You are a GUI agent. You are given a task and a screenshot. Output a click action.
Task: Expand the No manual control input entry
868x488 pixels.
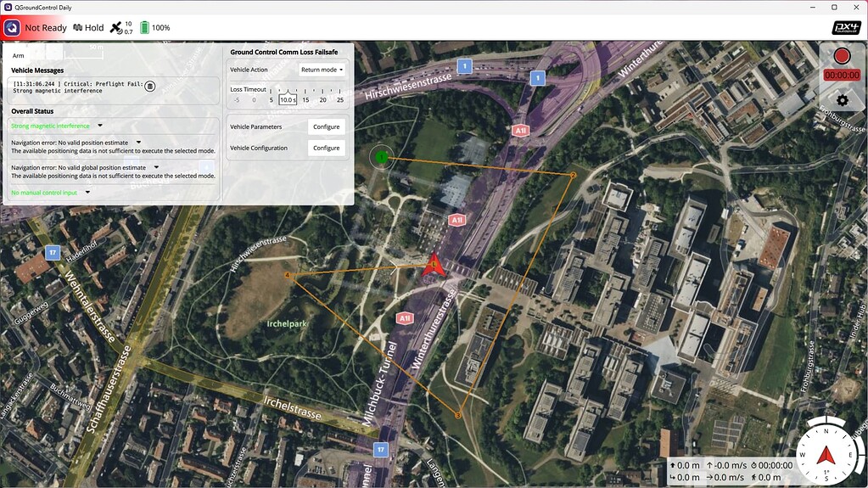87,193
